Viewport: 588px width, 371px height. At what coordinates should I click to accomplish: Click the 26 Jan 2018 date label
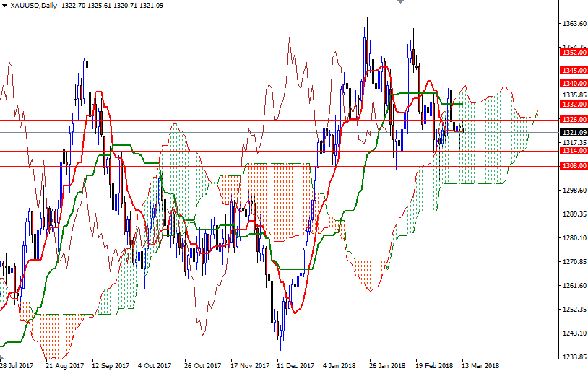[386, 365]
